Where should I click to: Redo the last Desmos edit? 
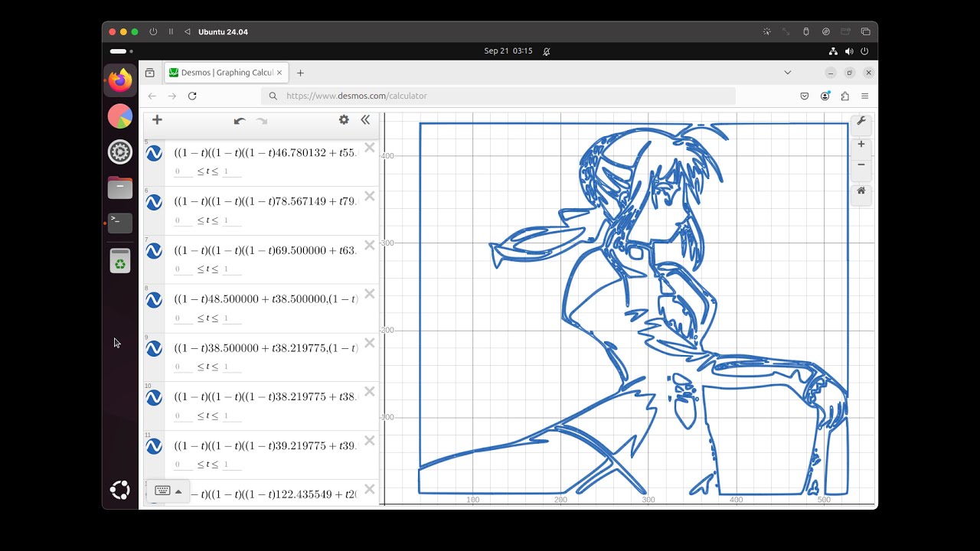point(262,121)
